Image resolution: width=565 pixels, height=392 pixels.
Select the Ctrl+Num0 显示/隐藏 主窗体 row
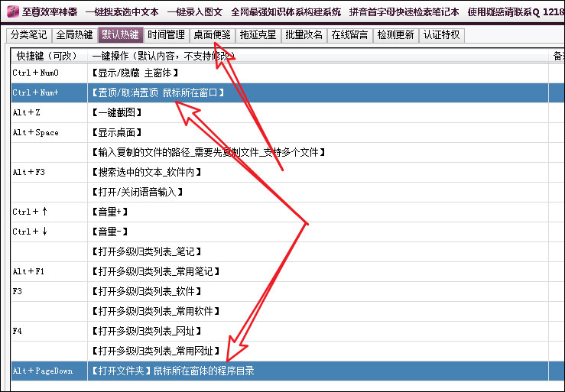[229, 73]
